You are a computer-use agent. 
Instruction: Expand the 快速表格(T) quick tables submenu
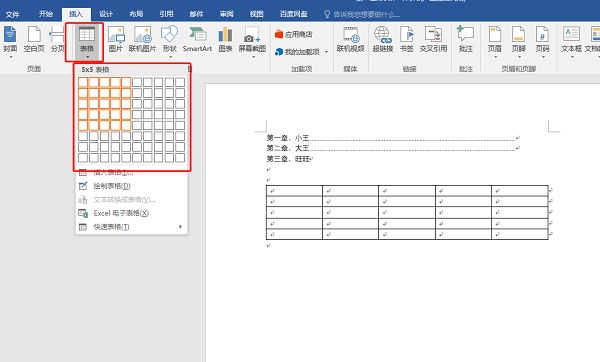click(131, 227)
